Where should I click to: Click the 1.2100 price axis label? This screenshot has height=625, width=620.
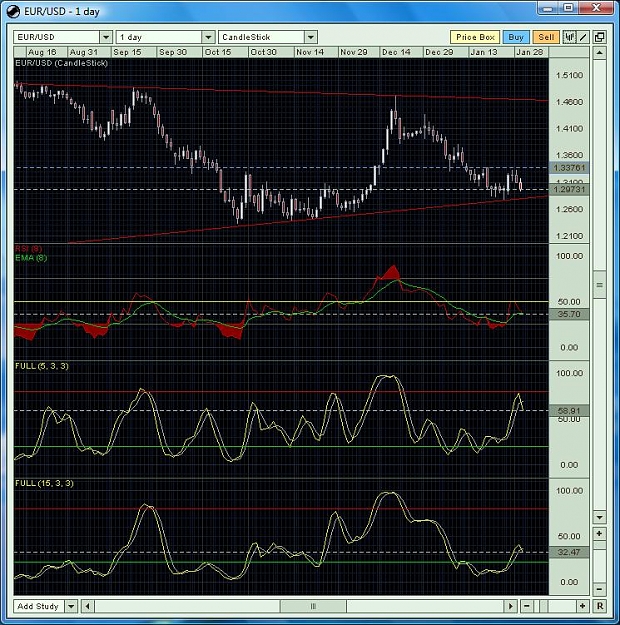tap(569, 236)
